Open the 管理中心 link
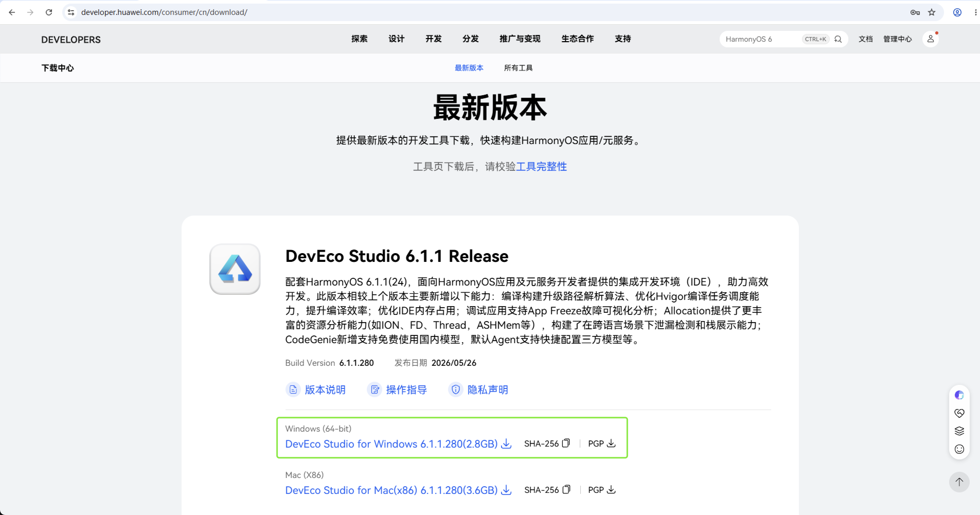The image size is (980, 515). pos(897,39)
